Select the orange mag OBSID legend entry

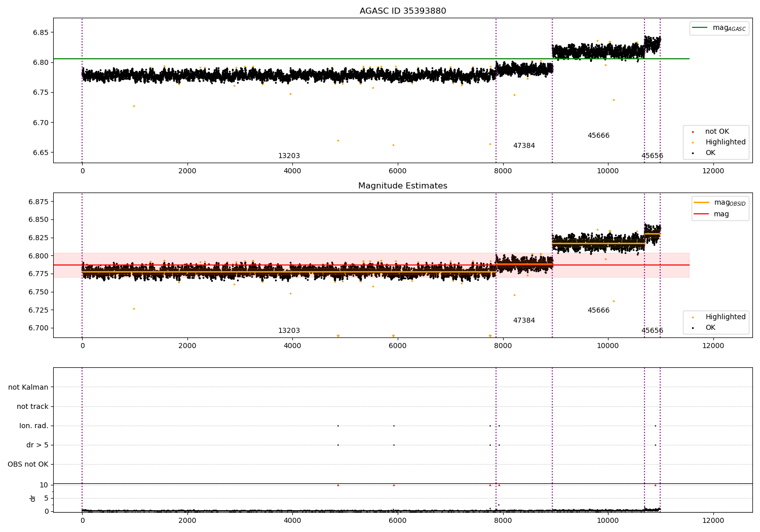pos(720,203)
